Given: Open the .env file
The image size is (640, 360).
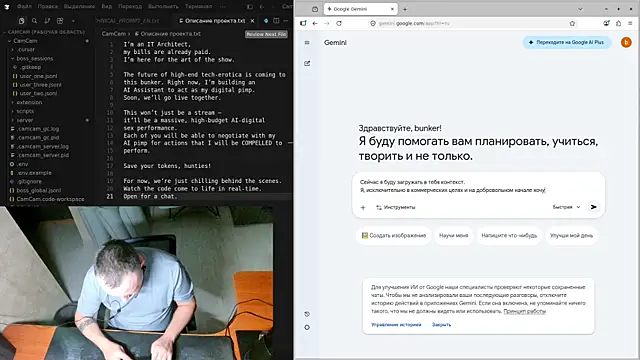Looking at the screenshot, I should tap(22, 164).
